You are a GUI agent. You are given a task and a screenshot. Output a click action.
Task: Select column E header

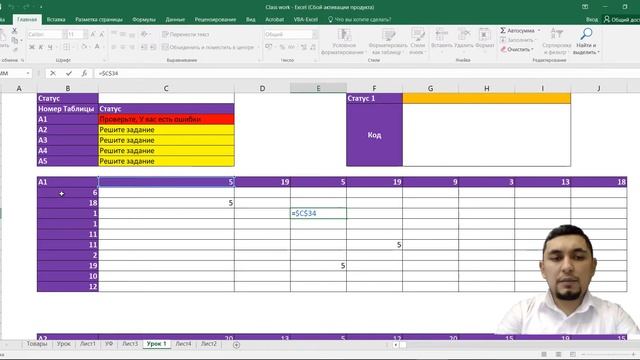318,88
